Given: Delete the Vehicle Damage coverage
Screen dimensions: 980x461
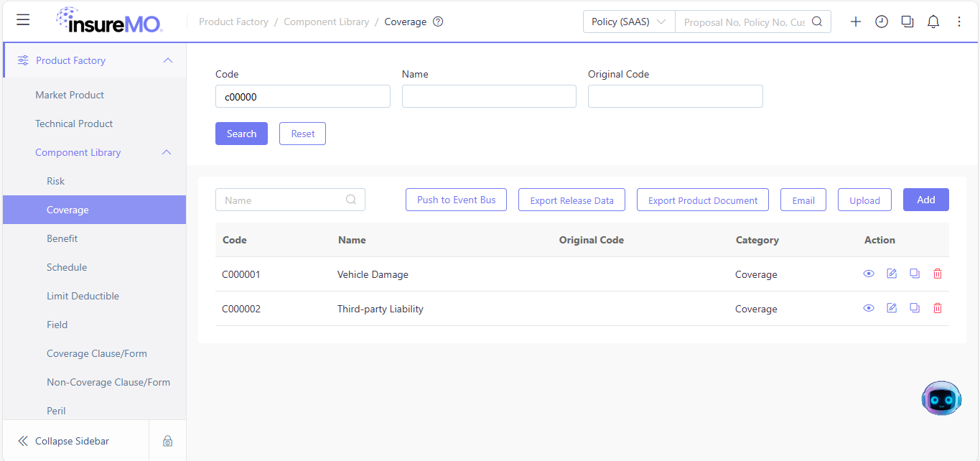Looking at the screenshot, I should pos(938,274).
